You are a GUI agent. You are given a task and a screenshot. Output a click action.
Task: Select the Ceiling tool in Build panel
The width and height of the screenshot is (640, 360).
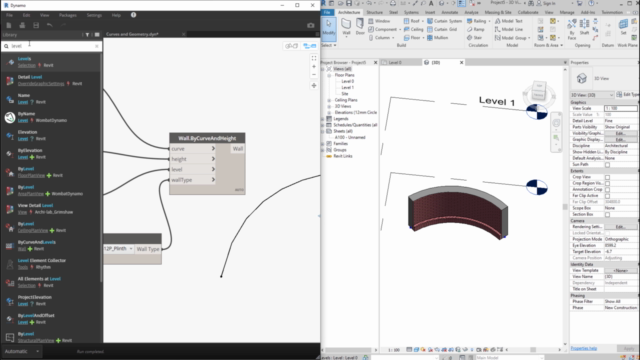413,29
